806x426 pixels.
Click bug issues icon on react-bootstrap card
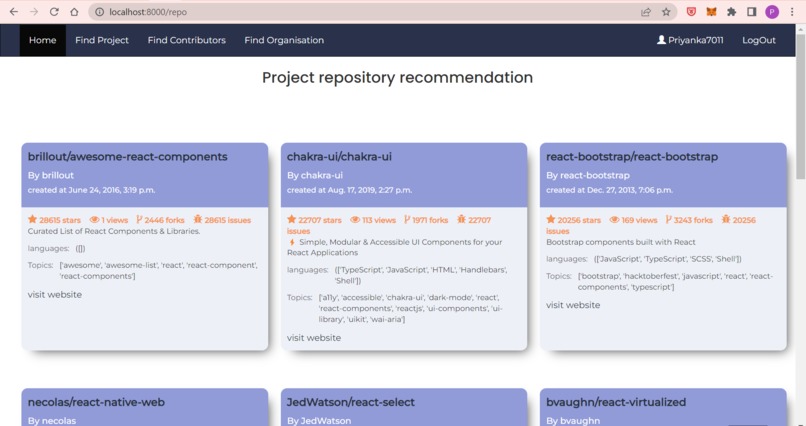[x=726, y=219]
